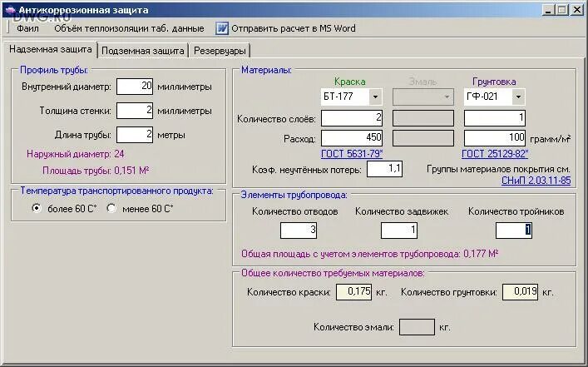This screenshot has height=367, width=588.
Task: Switch to Надземная защита tab
Action: coord(50,50)
